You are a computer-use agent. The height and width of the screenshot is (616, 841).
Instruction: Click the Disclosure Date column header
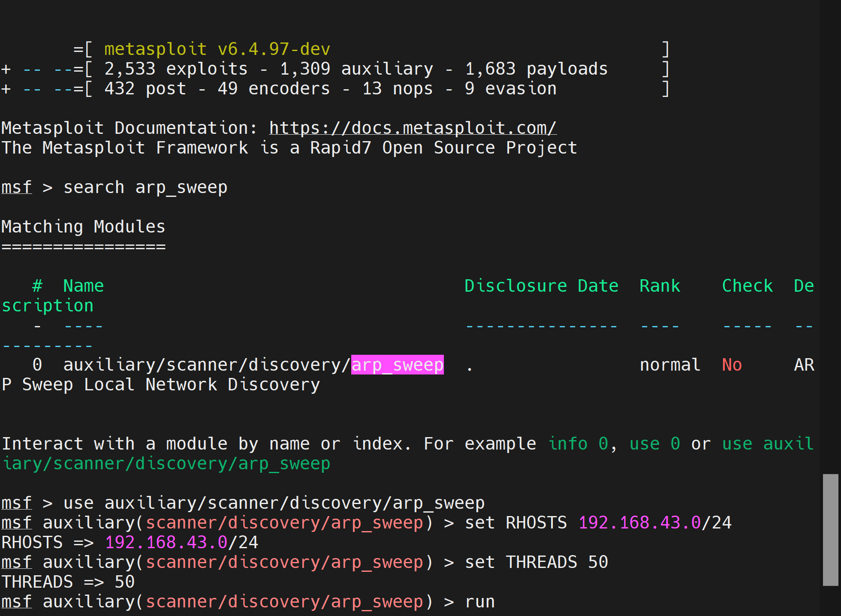(541, 286)
